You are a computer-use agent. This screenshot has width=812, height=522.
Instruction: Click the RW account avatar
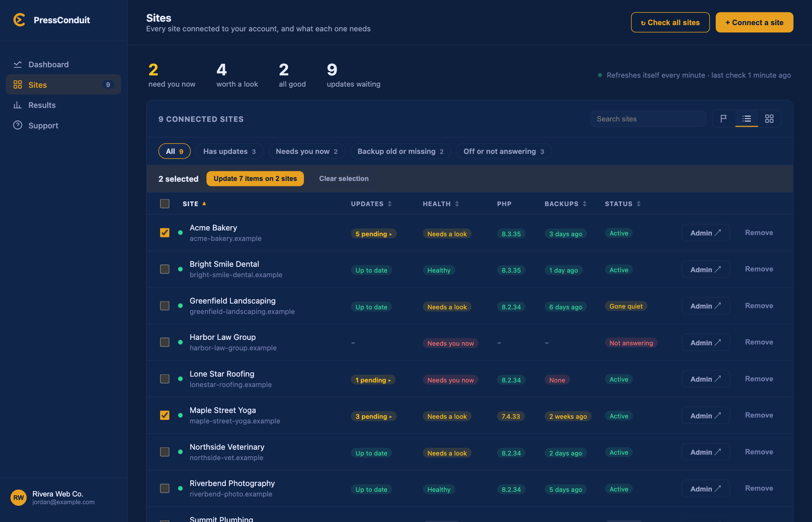pos(19,498)
